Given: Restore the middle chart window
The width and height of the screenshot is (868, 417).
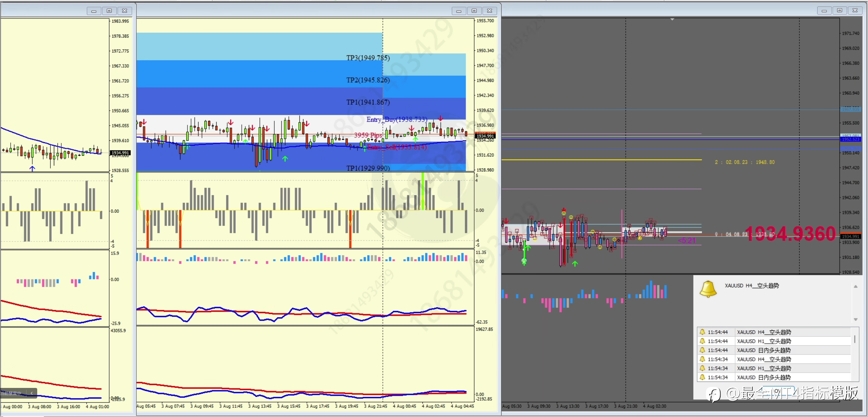Looking at the screenshot, I should tap(474, 11).
